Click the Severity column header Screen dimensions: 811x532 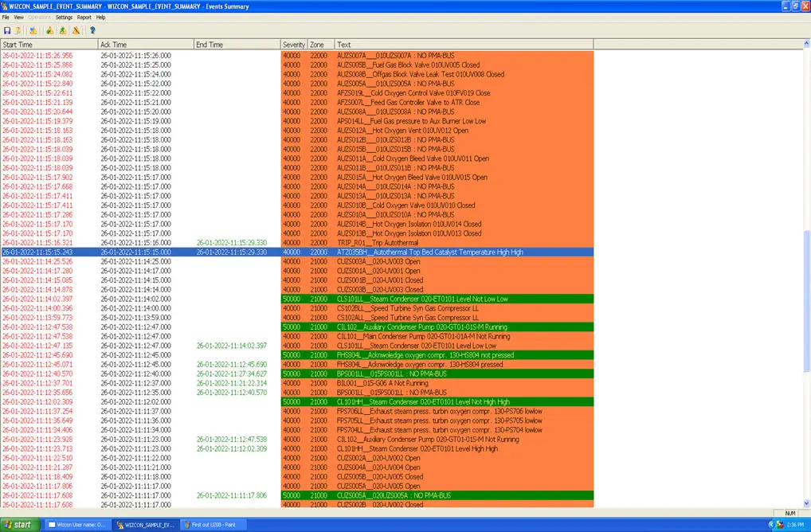coord(292,45)
